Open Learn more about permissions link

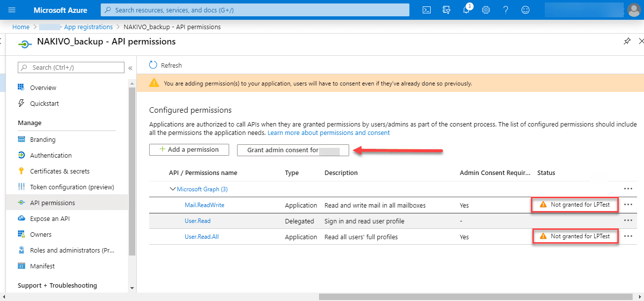click(328, 133)
